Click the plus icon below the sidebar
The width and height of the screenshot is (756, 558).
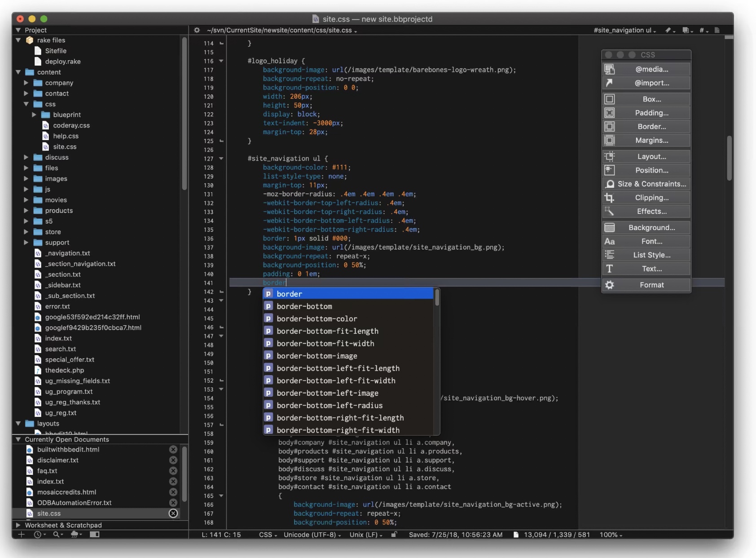[21, 534]
